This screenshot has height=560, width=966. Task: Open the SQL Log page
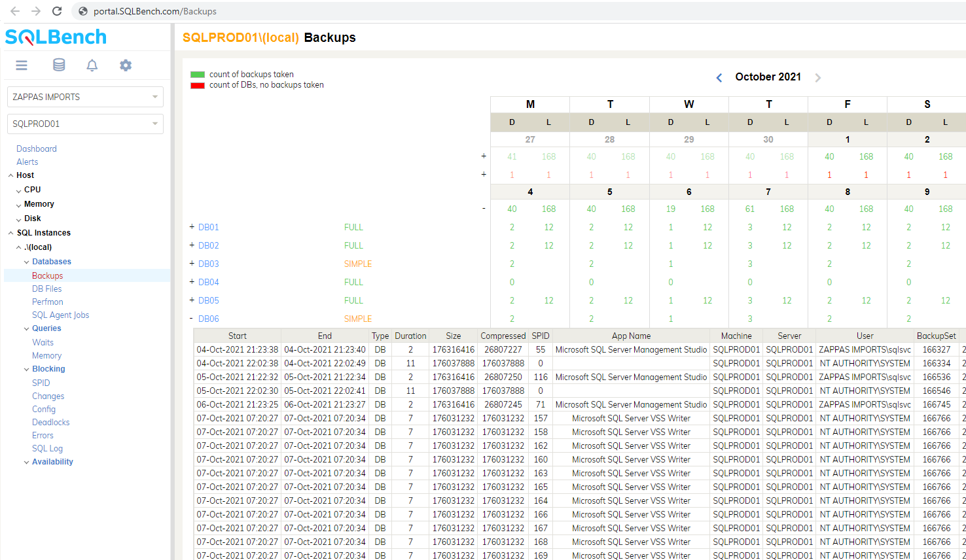pyautogui.click(x=48, y=449)
